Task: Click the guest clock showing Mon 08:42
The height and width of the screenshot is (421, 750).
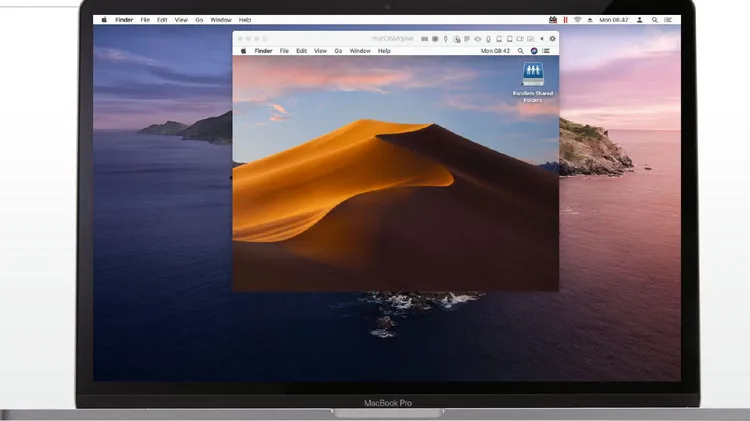Action: point(495,51)
